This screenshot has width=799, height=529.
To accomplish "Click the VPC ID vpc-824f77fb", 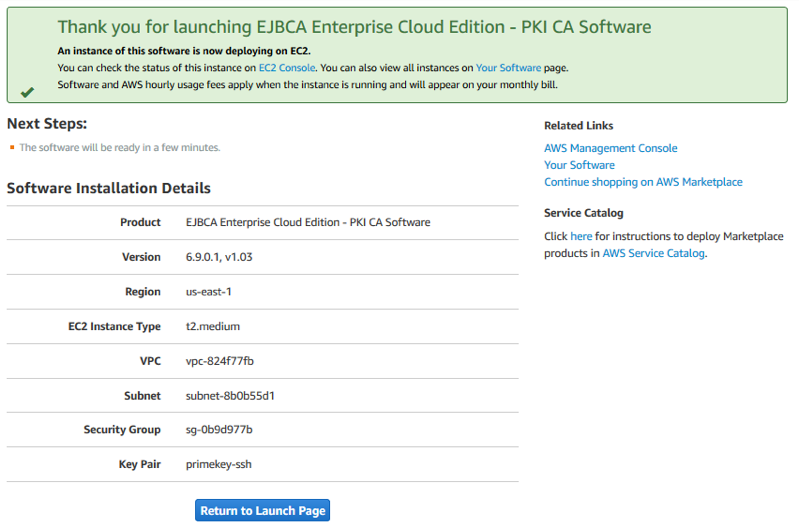I will click(x=220, y=361).
